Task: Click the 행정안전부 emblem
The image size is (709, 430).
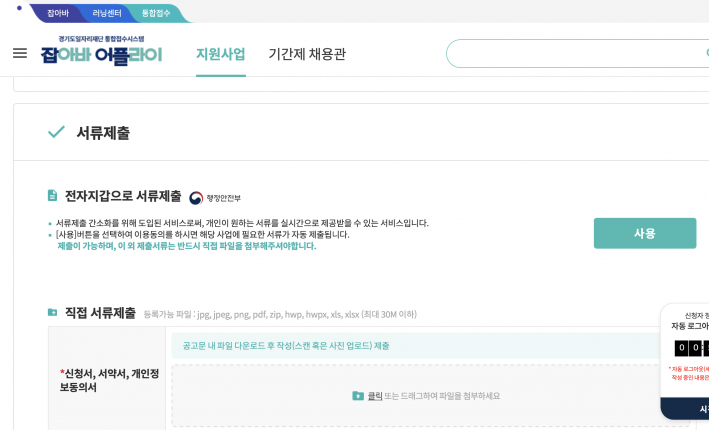Action: click(196, 198)
